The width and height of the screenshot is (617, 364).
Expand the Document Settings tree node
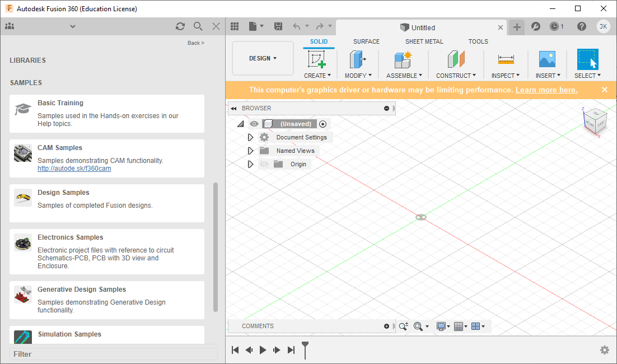tap(250, 137)
